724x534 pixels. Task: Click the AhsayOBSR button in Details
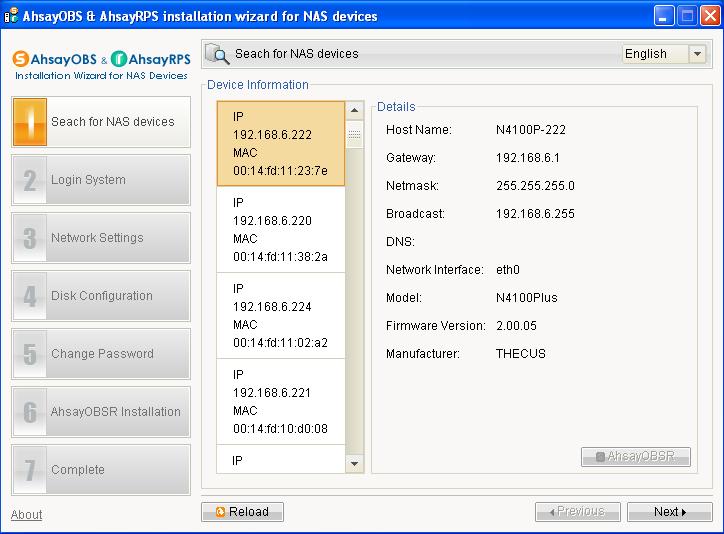pos(636,456)
